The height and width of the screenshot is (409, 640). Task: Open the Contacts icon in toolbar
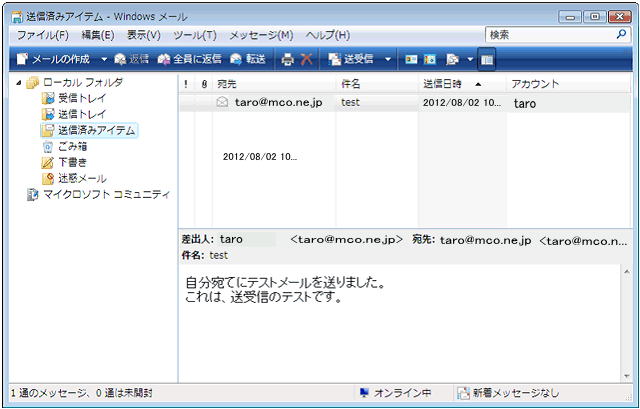pyautogui.click(x=411, y=60)
